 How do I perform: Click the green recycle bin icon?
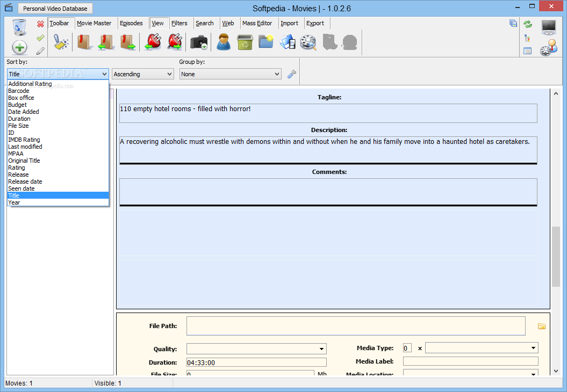245,42
